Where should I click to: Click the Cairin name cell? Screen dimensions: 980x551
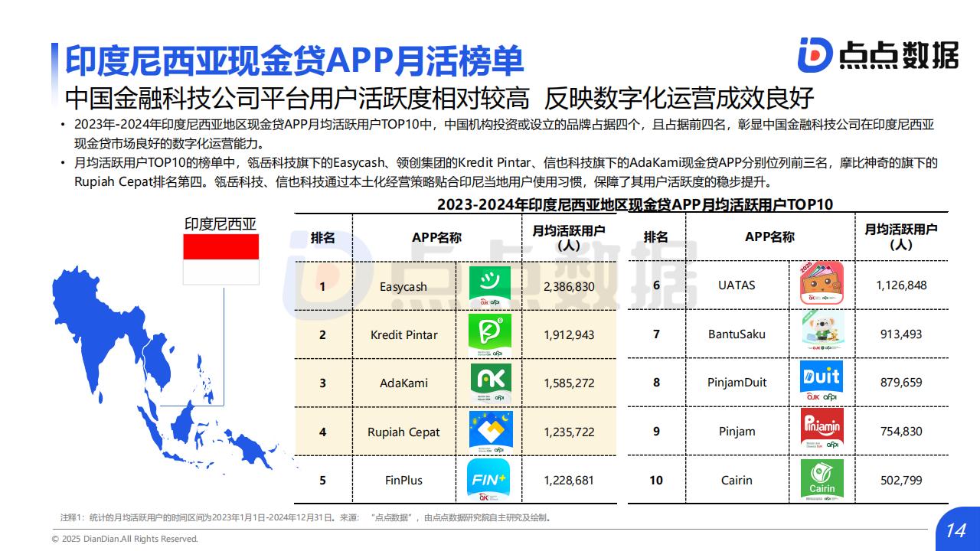[737, 481]
